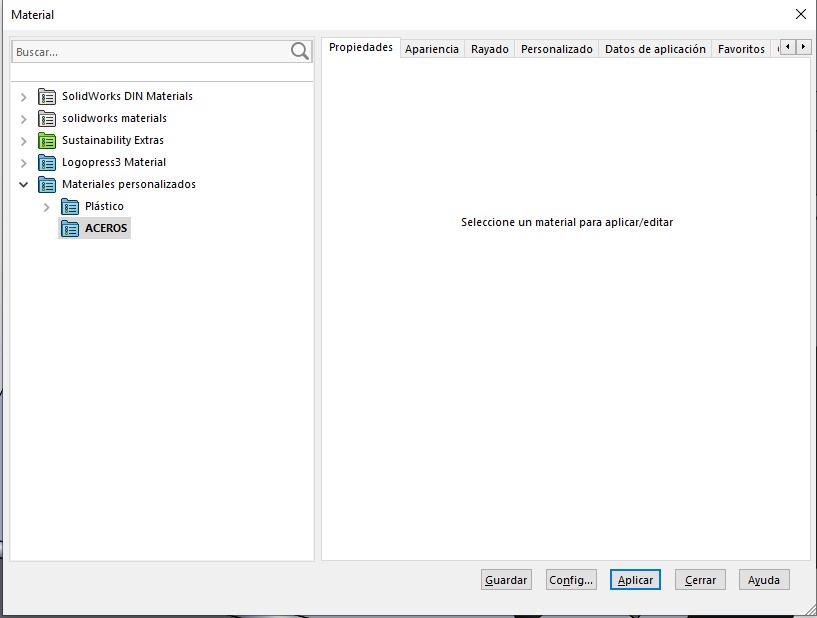Open Config... settings button

[571, 580]
